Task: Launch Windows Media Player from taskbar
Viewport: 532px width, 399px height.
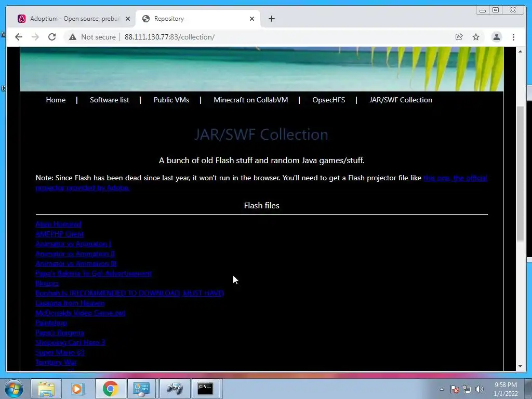Action: (77, 389)
